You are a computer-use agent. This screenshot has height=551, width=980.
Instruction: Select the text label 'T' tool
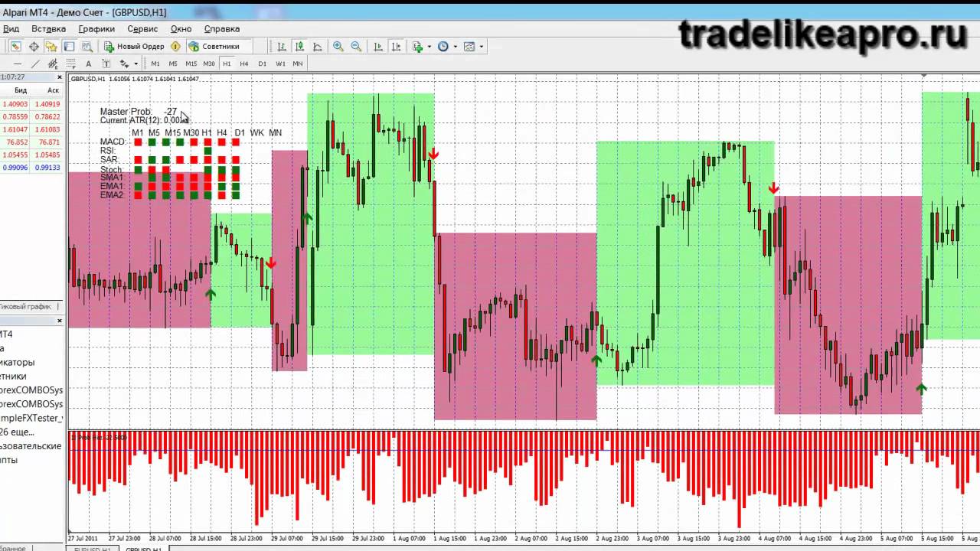[106, 64]
